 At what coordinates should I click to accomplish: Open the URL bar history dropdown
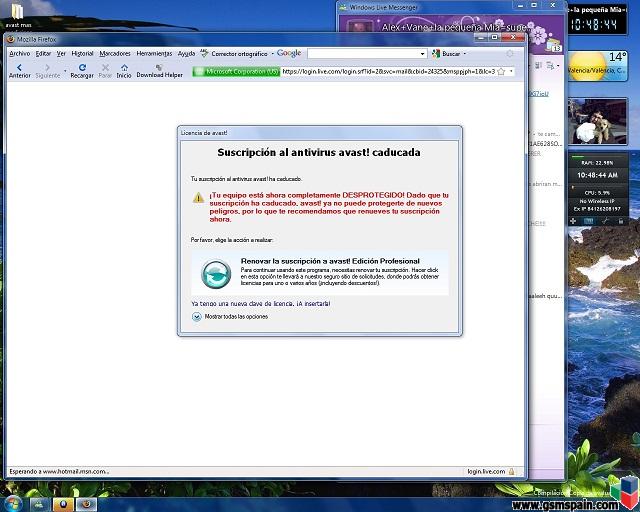511,71
